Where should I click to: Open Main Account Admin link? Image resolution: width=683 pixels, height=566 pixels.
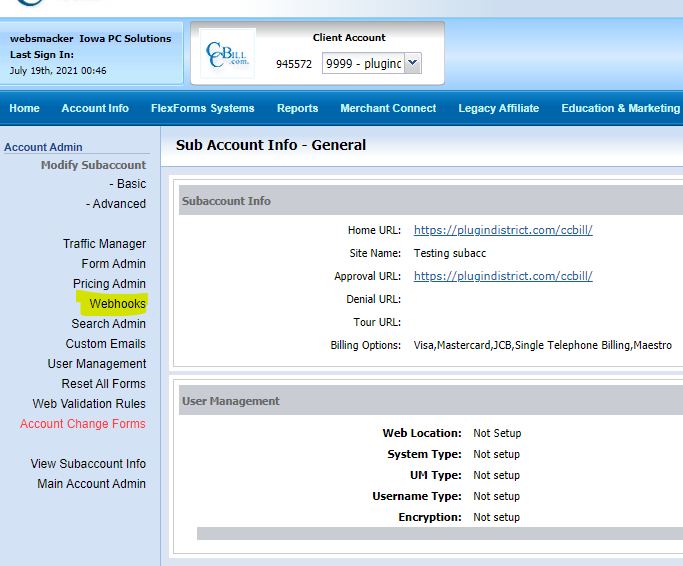click(91, 484)
